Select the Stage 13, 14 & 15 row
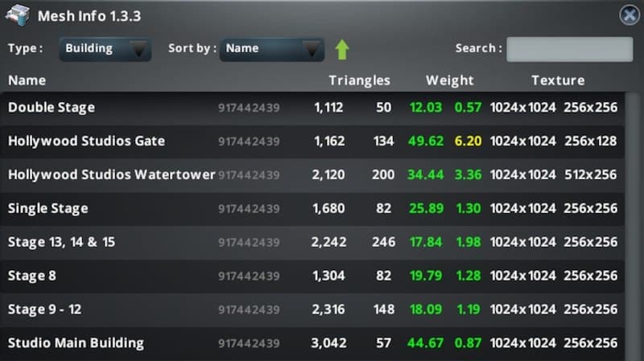 click(55, 243)
